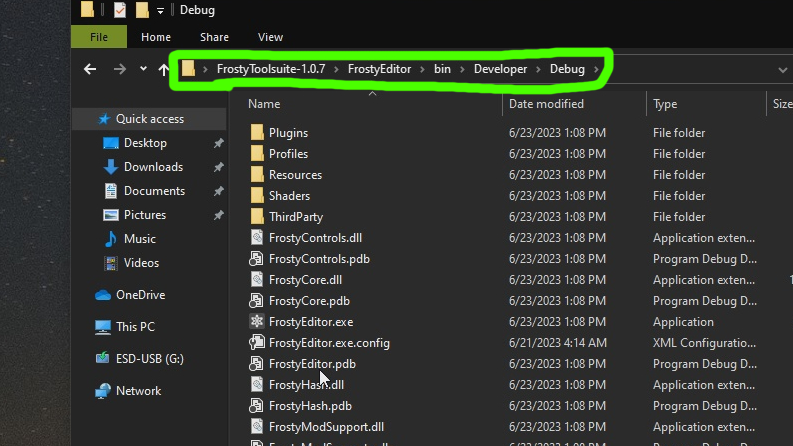Screen dimensions: 793x446
Task: Click the pin icon next to Desktop
Action: [x=218, y=143]
